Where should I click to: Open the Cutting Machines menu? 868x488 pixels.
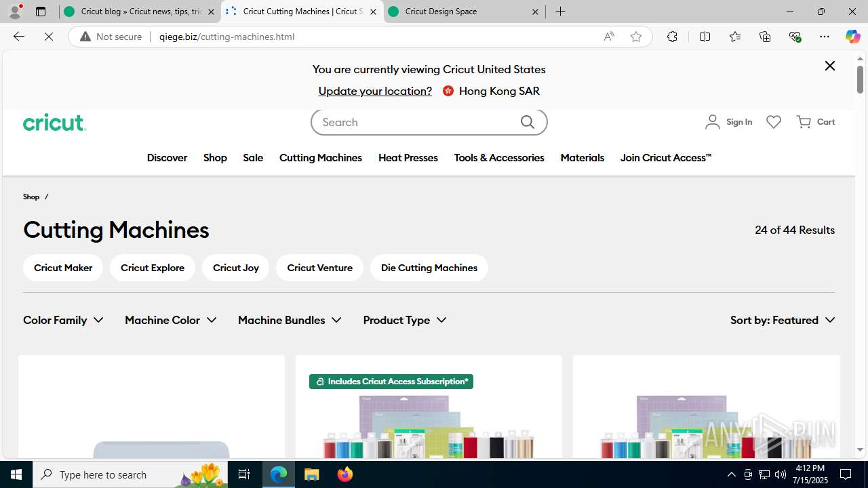[x=321, y=158]
